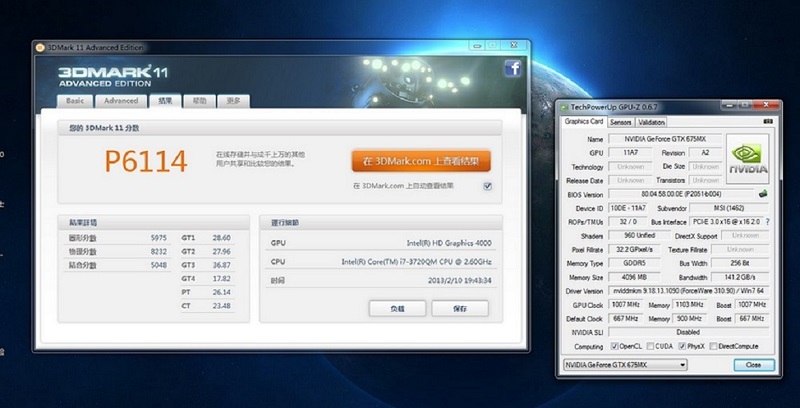This screenshot has width=800, height=408.
Task: Toggle the CUDA checkbox
Action: pos(650,346)
